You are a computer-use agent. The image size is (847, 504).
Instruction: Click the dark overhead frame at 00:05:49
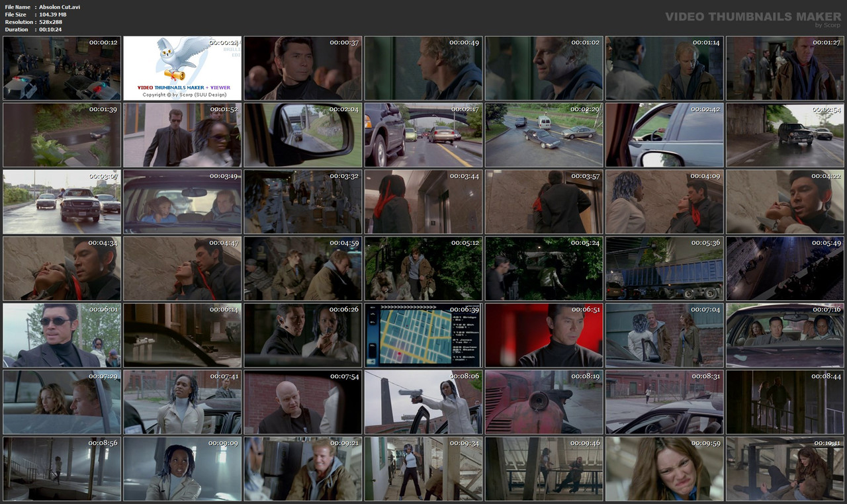point(785,269)
